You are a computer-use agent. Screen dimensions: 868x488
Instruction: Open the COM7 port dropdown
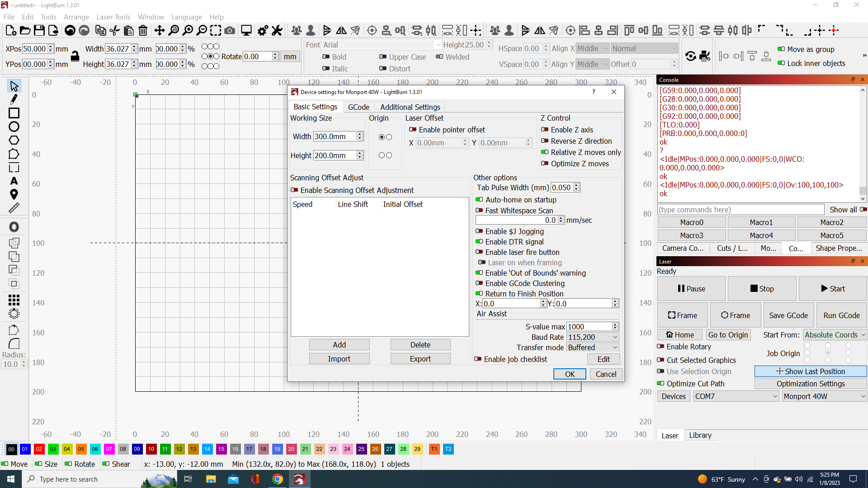[736, 396]
